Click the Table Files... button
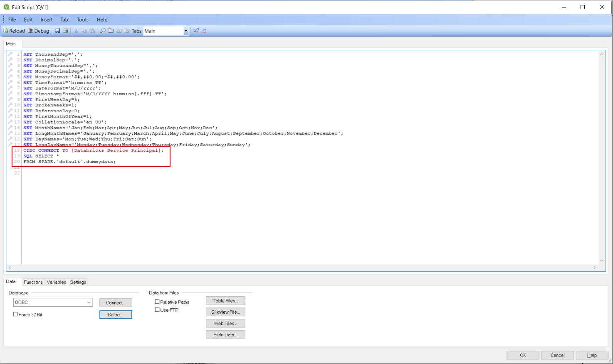 point(225,301)
